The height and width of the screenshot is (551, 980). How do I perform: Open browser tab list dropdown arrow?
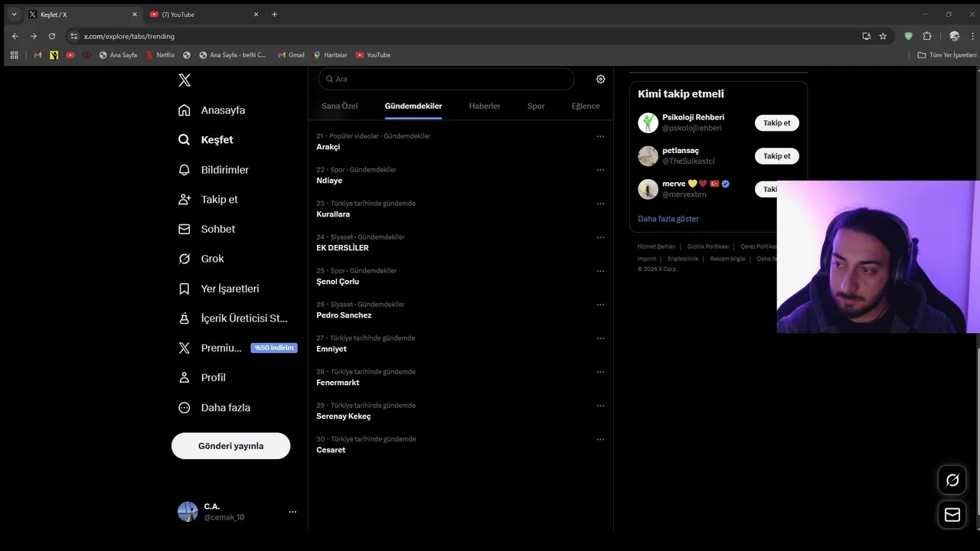[x=14, y=14]
